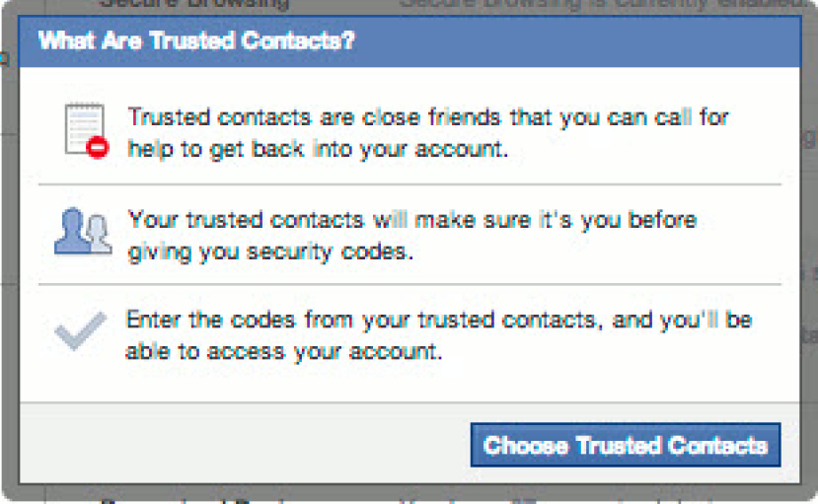Click the gray footer area left of button
The image size is (818, 504).
[247, 444]
